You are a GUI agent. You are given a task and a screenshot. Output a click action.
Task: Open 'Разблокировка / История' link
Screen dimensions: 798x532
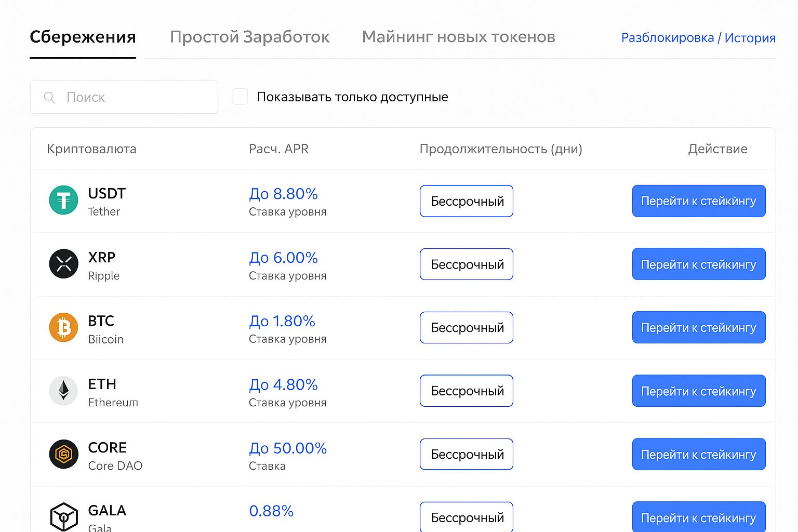pos(698,37)
